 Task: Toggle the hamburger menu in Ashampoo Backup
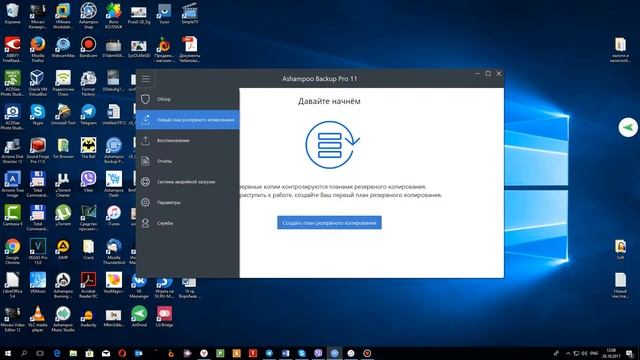point(146,79)
